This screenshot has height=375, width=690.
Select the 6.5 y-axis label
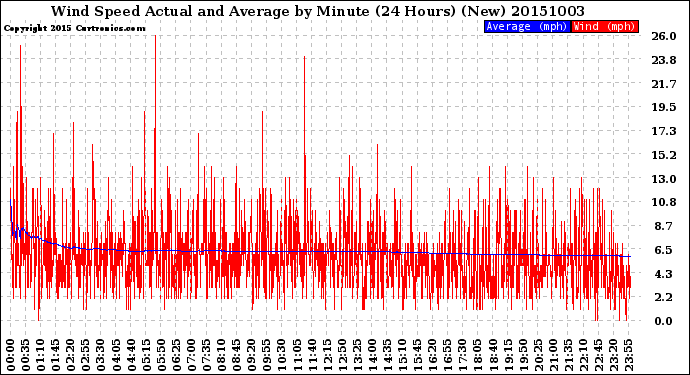(664, 250)
